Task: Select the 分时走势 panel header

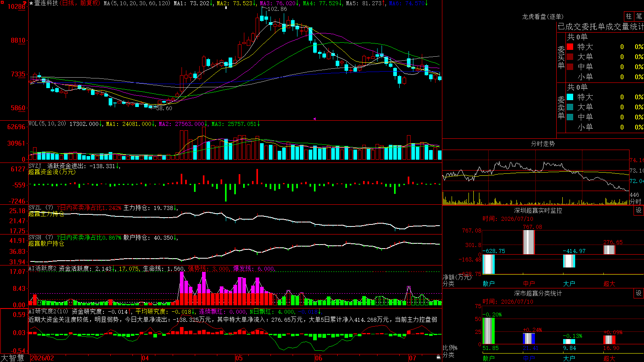Action: (543, 144)
